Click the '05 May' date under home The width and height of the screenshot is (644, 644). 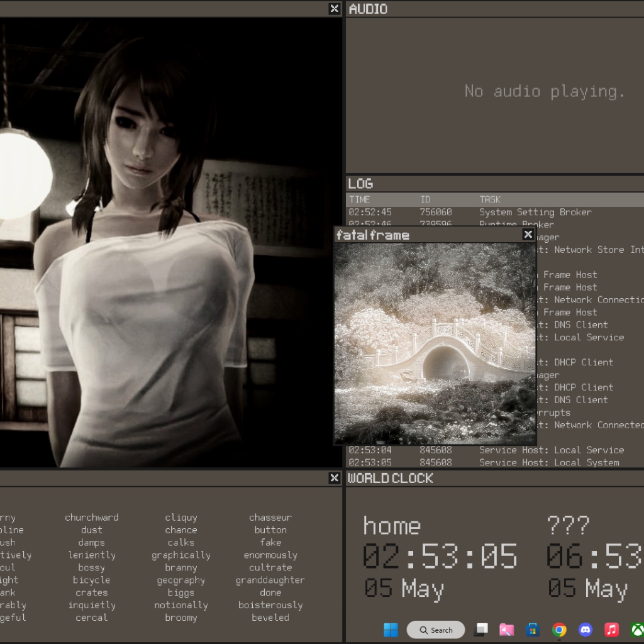tap(404, 589)
